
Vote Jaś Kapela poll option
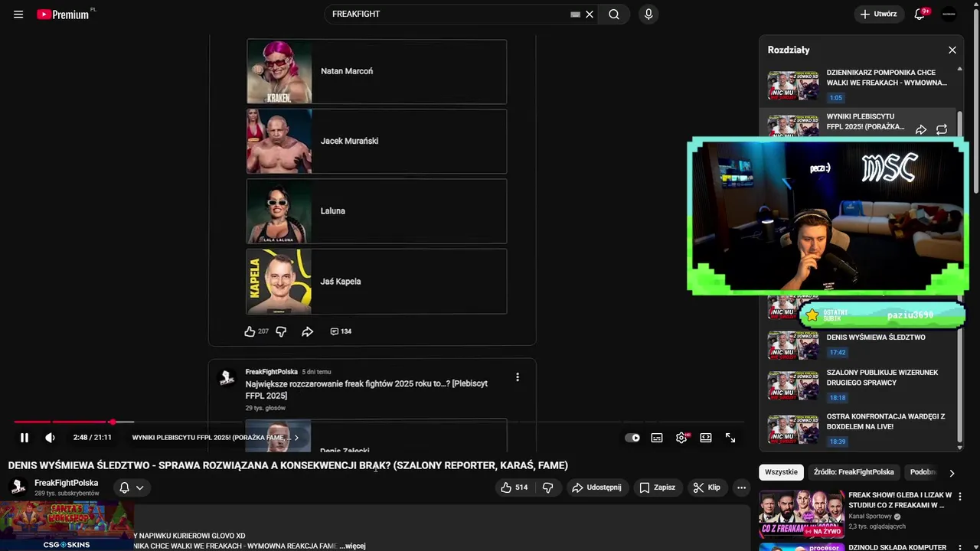coord(377,281)
